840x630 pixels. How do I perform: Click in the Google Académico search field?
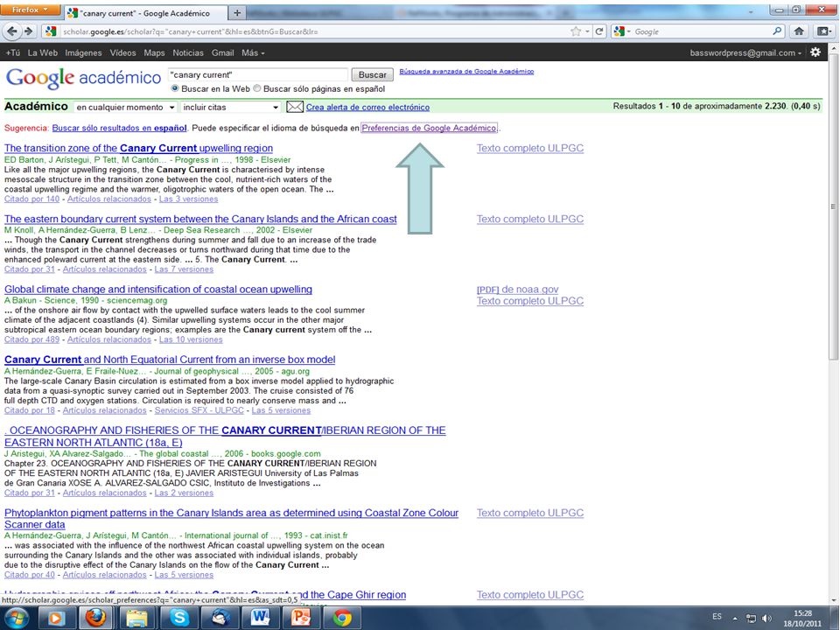click(257, 75)
